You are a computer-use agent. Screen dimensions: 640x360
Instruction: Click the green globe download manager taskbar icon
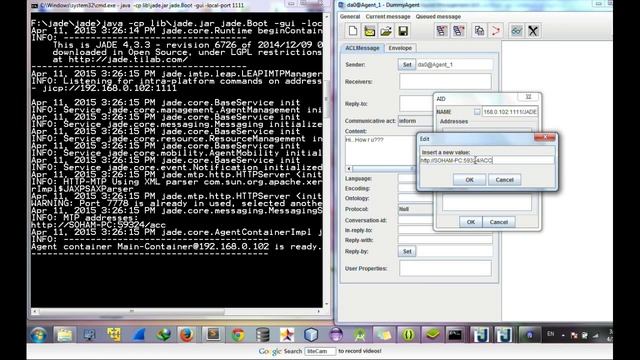(163, 335)
